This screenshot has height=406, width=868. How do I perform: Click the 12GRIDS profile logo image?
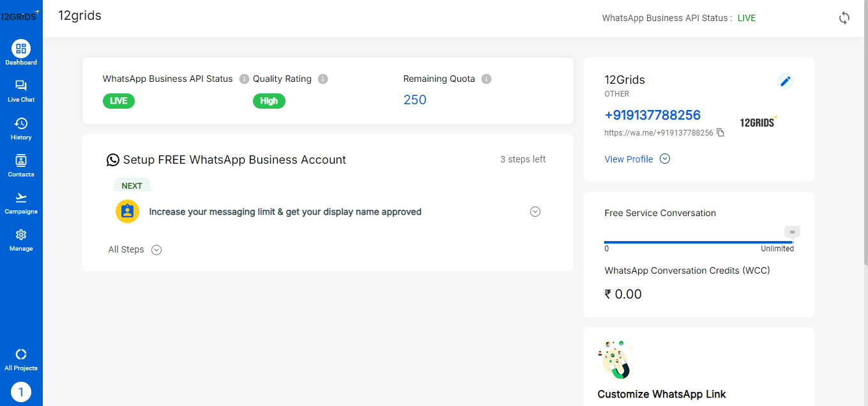[x=758, y=122]
